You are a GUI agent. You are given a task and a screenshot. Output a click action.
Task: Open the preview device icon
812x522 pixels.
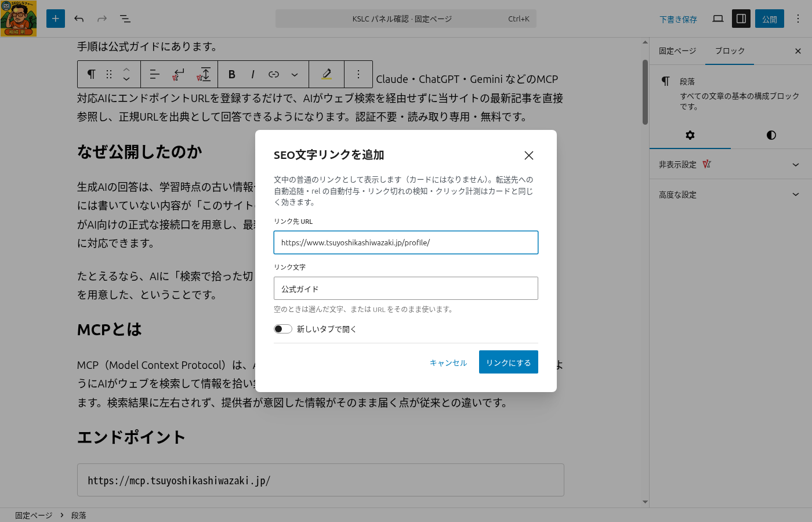(x=718, y=19)
